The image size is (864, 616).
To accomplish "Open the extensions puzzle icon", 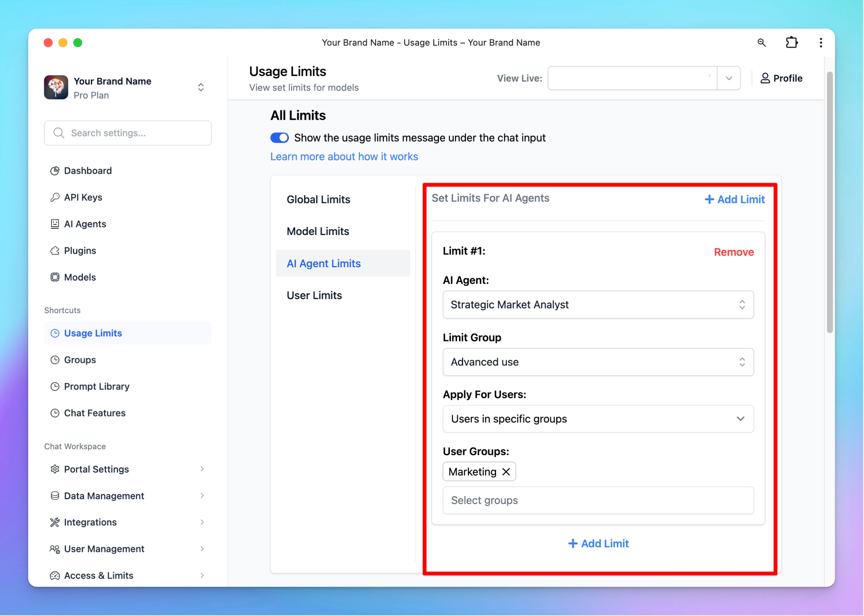I will [792, 43].
